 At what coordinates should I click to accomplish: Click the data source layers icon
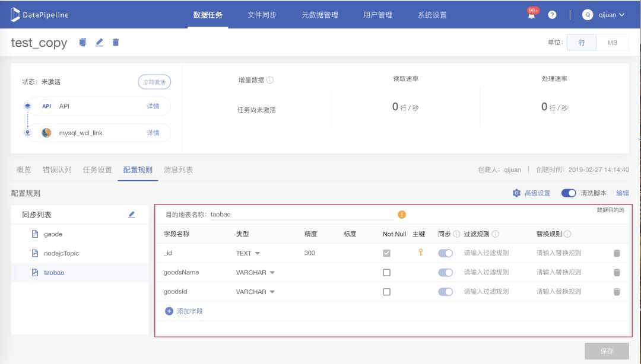(x=27, y=106)
